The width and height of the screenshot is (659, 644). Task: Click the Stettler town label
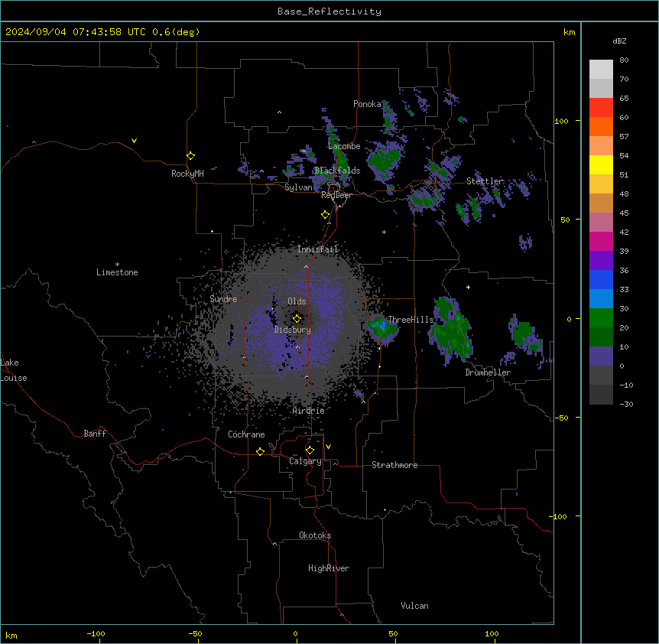(485, 181)
